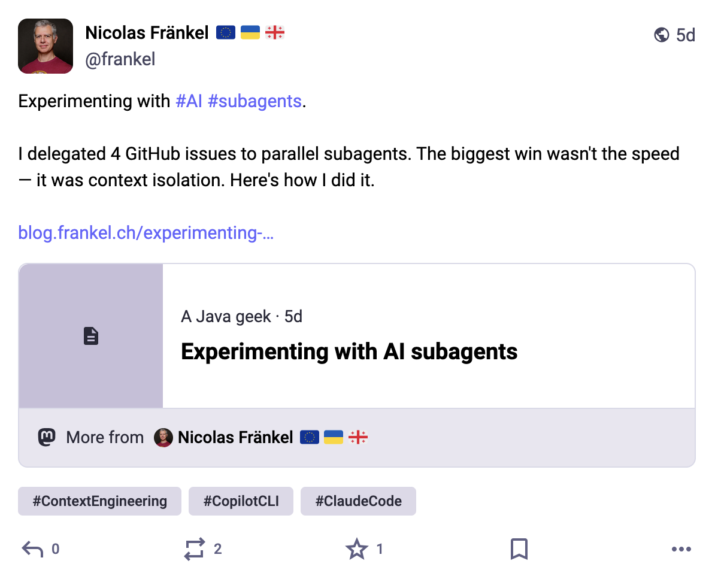The image size is (715, 588).
Task: Open the @frankel handle
Action: [120, 59]
